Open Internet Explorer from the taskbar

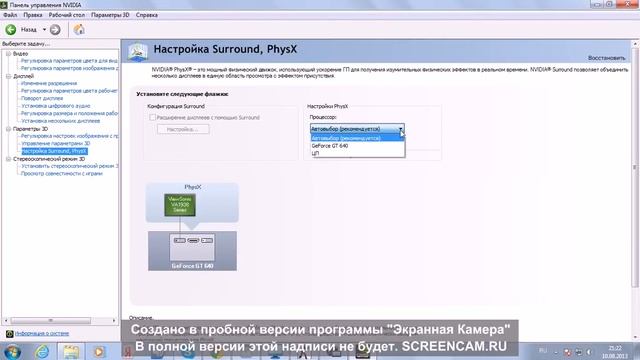pos(42,351)
